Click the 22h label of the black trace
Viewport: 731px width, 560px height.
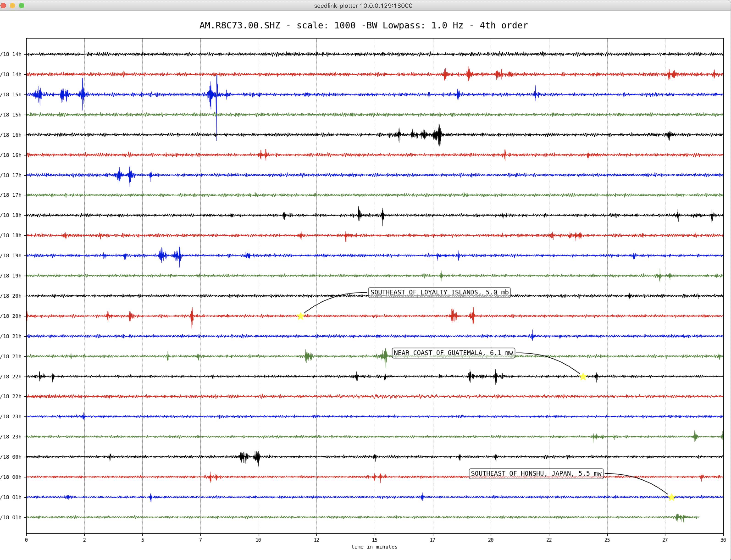[x=11, y=377]
